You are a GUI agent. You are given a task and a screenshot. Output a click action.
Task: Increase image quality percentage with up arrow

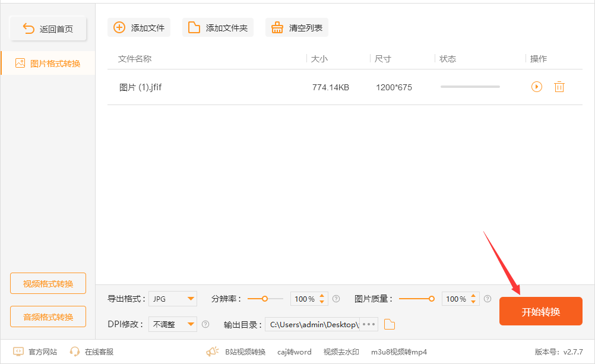[x=473, y=296]
